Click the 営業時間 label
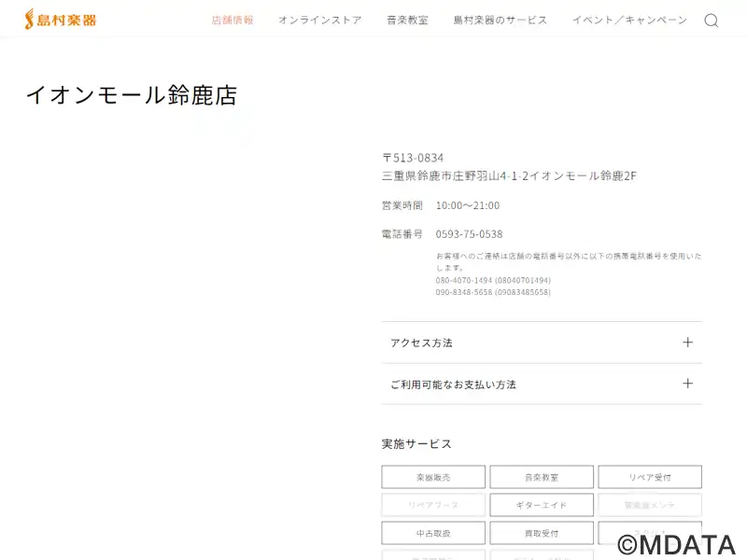Viewport: 747px width, 560px height. click(x=402, y=205)
